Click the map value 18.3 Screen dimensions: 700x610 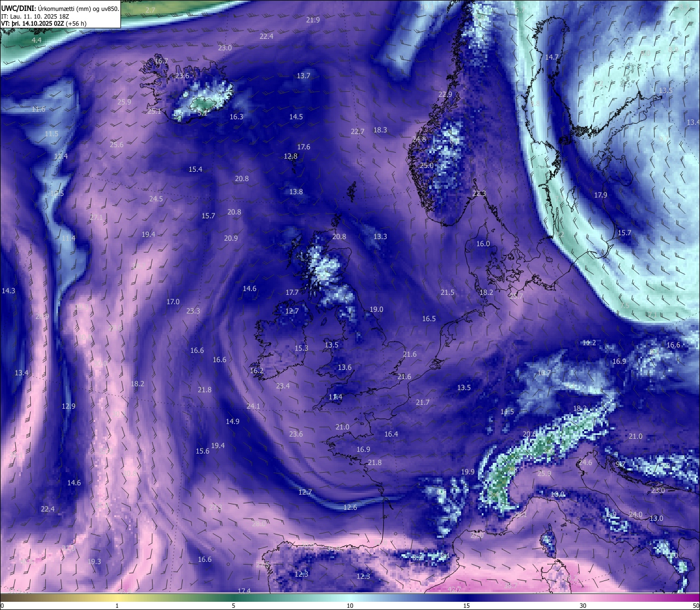click(380, 130)
